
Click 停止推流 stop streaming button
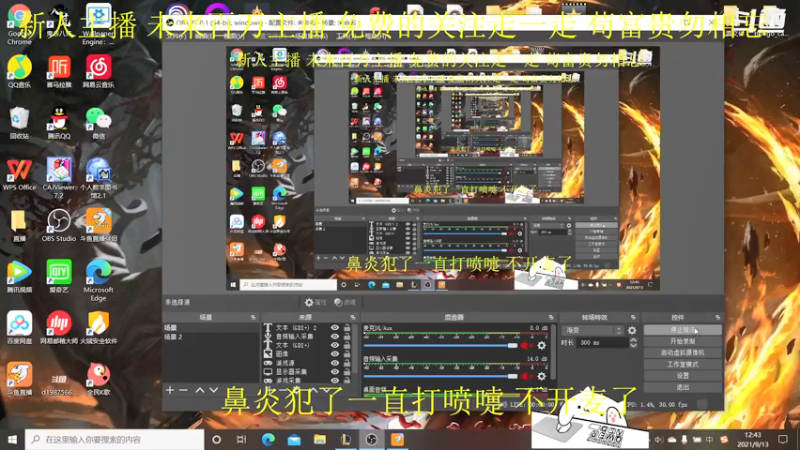683,330
